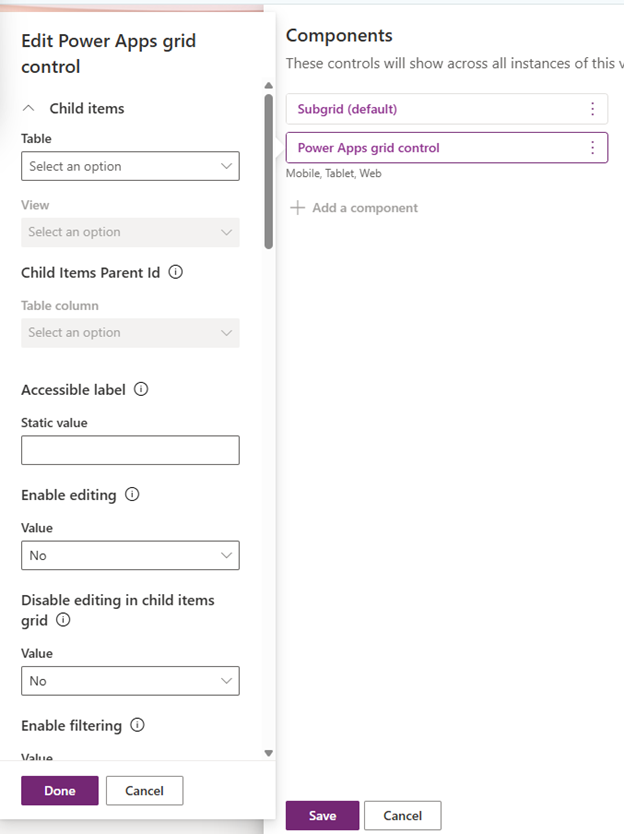The width and height of the screenshot is (624, 834).
Task: Open the Disable editing Value dropdown
Action: coord(130,681)
